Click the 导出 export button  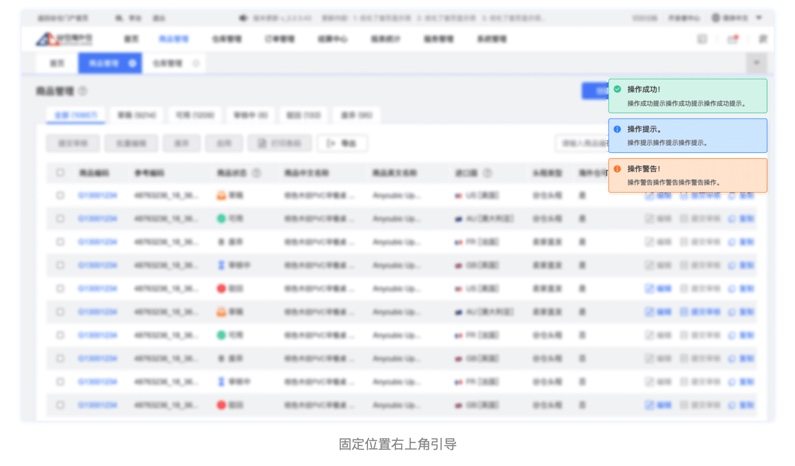[343, 144]
